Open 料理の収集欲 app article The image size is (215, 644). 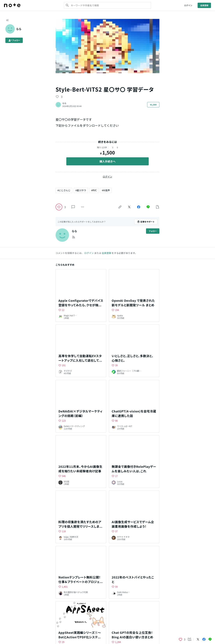tap(81, 517)
